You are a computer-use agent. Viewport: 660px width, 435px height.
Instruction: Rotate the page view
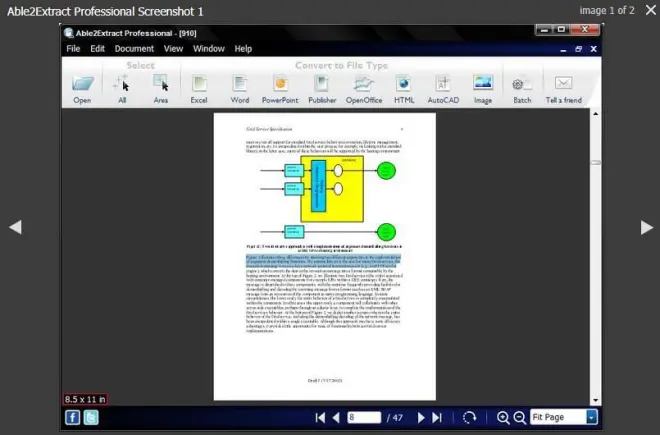click(x=470, y=417)
